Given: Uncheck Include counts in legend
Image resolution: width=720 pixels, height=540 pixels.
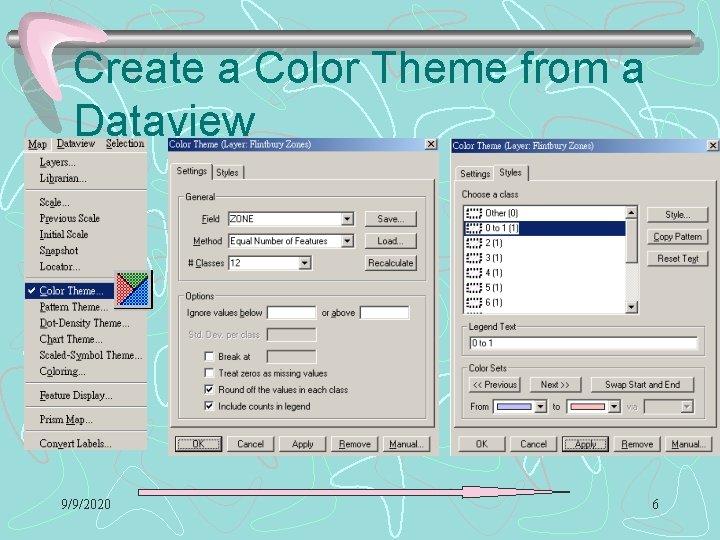Looking at the screenshot, I should [209, 406].
